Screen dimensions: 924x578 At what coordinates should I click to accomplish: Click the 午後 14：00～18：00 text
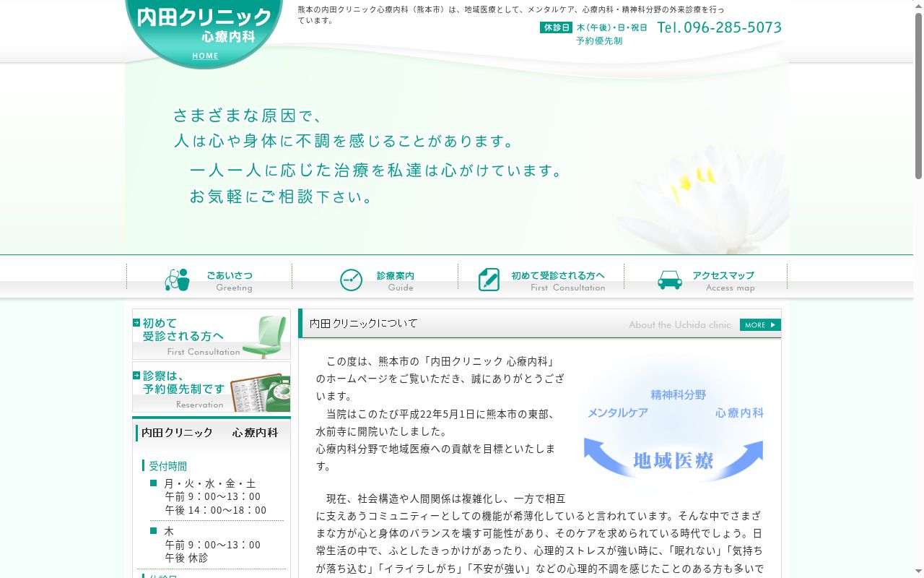pos(216,510)
